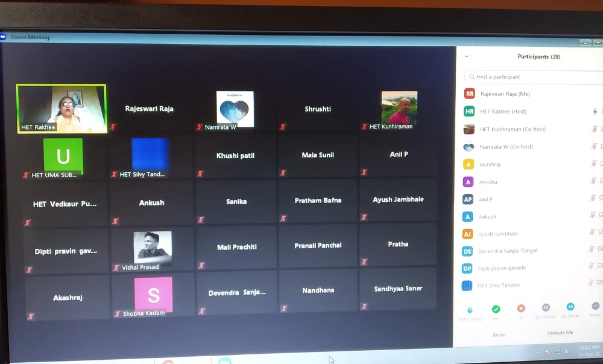Viewport: 603px width, 364px height.
Task: Toggle mute icon beside HET Kunhiraman in list
Action: 594,129
